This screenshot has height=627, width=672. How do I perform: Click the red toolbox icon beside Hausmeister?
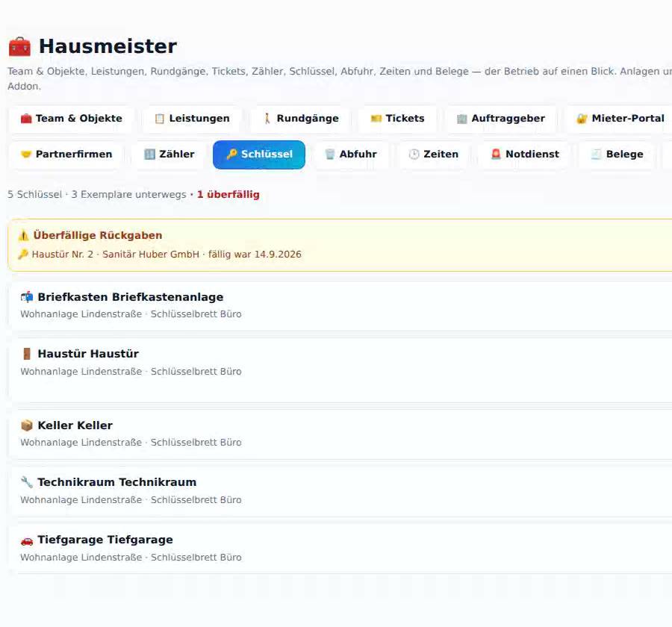coord(19,46)
